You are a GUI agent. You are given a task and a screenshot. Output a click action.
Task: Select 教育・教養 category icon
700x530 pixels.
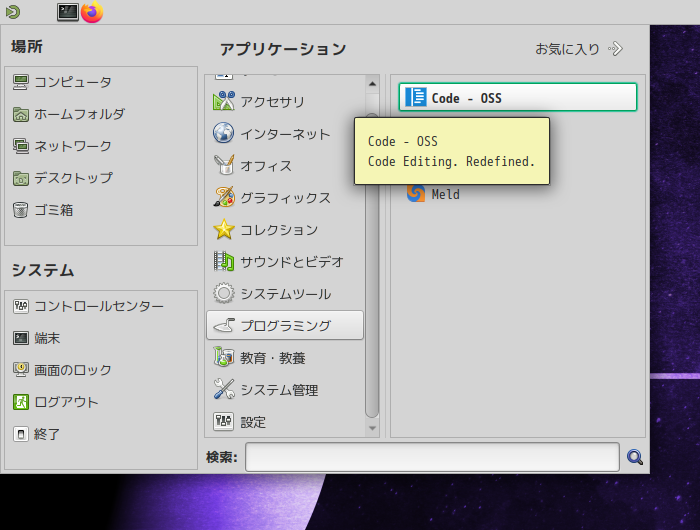pos(224,357)
